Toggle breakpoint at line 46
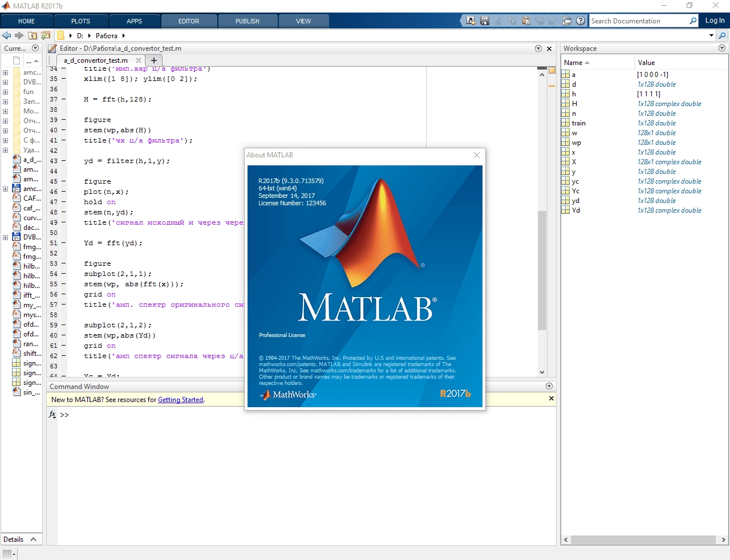 coord(64,192)
